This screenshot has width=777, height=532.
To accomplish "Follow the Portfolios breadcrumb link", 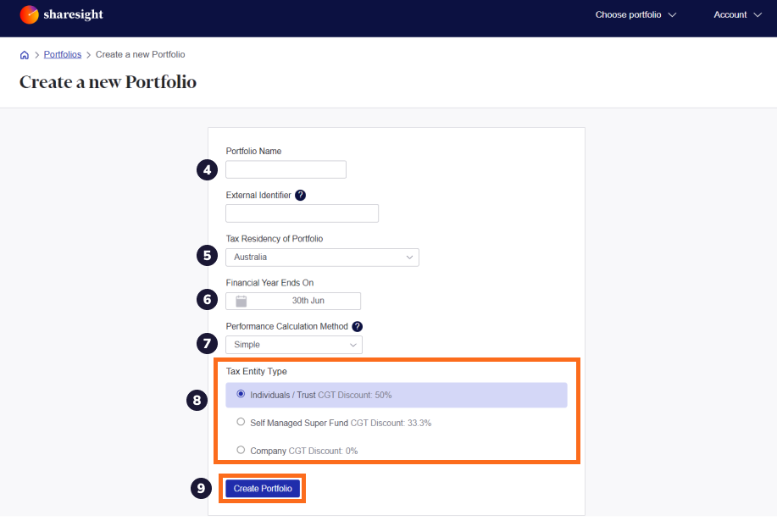I will point(62,53).
